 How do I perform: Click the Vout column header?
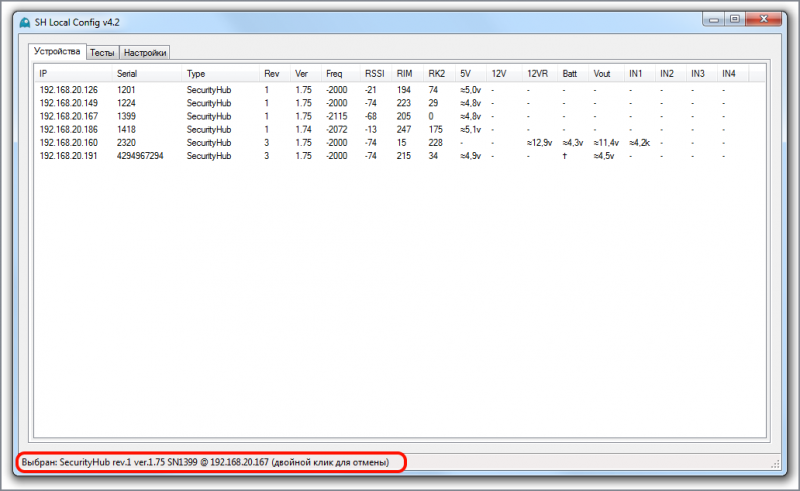point(606,73)
